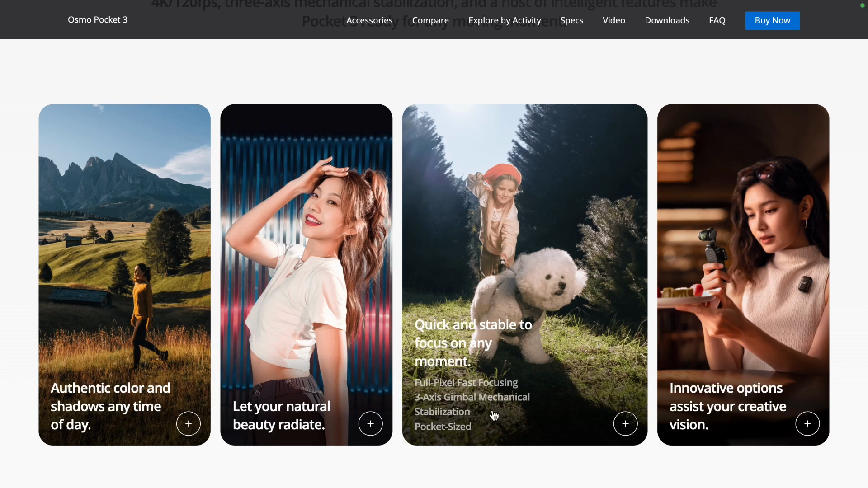Screen dimensions: 868x488
Task: Open the Video section
Action: point(614,20)
